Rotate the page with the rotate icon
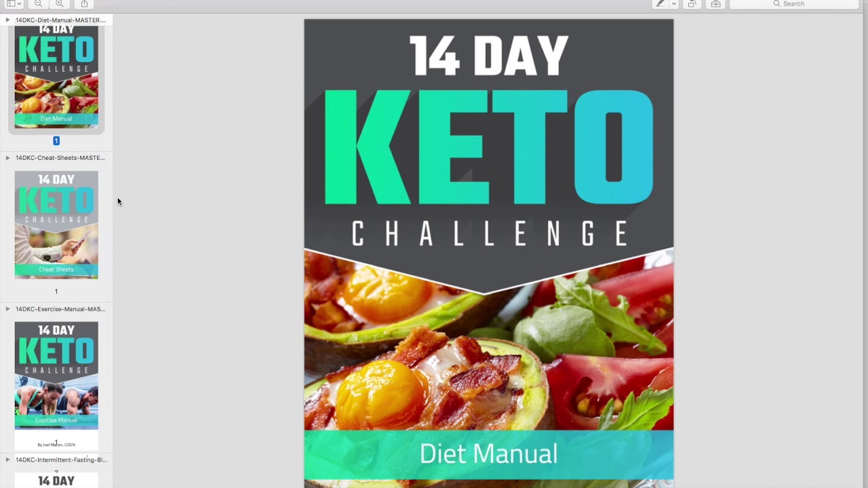Viewport: 868px width, 488px height. (692, 4)
